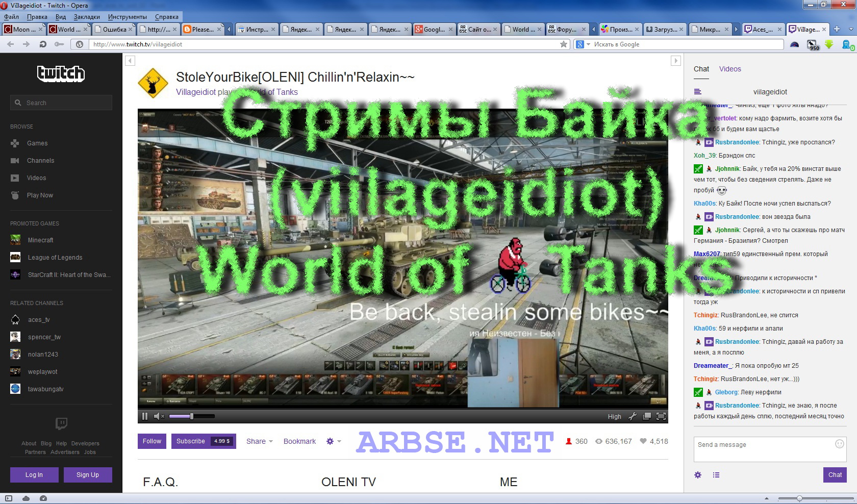This screenshot has height=504, width=857.
Task: Show the chat viewer list
Action: [716, 475]
